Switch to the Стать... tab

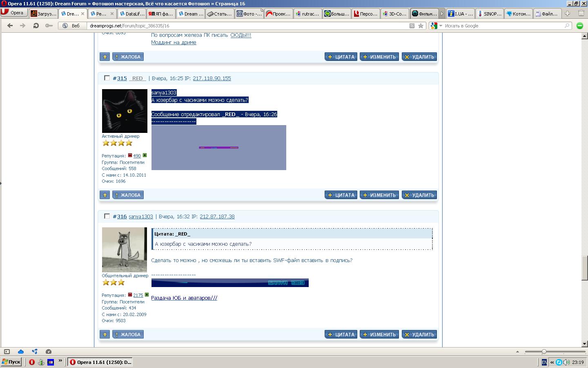(220, 13)
